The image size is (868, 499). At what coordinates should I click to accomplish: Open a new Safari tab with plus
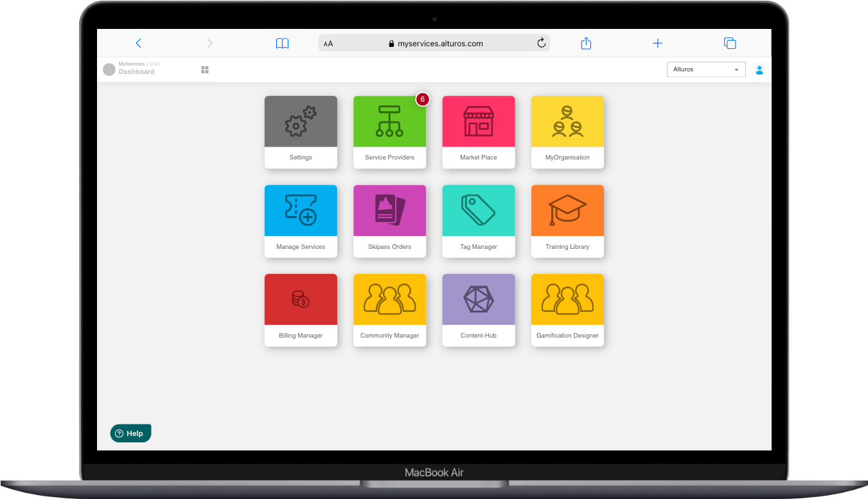(657, 43)
